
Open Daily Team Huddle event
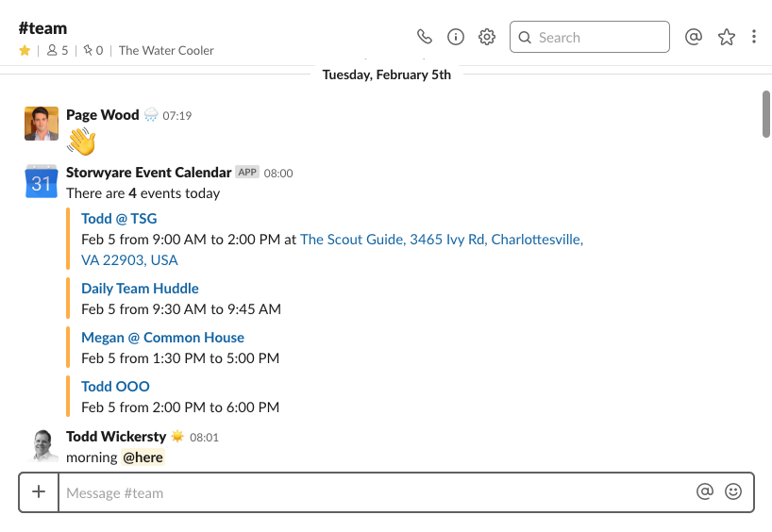(140, 289)
